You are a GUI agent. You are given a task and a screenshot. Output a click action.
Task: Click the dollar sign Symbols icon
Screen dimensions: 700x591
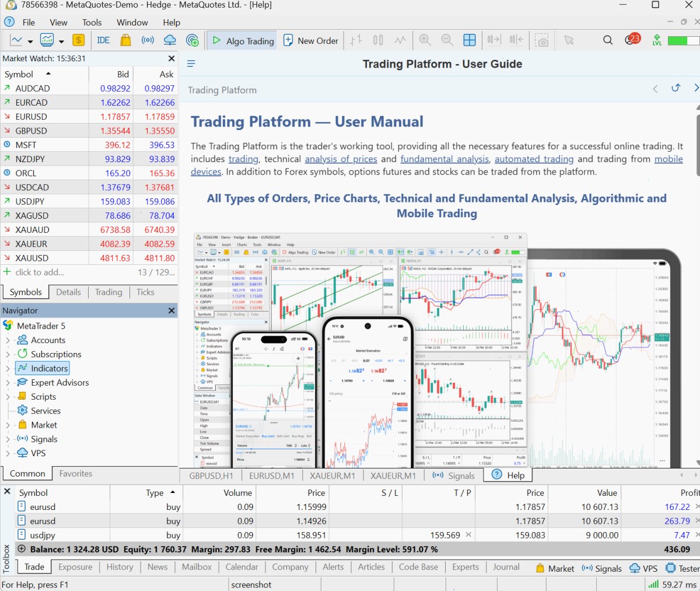tap(78, 40)
